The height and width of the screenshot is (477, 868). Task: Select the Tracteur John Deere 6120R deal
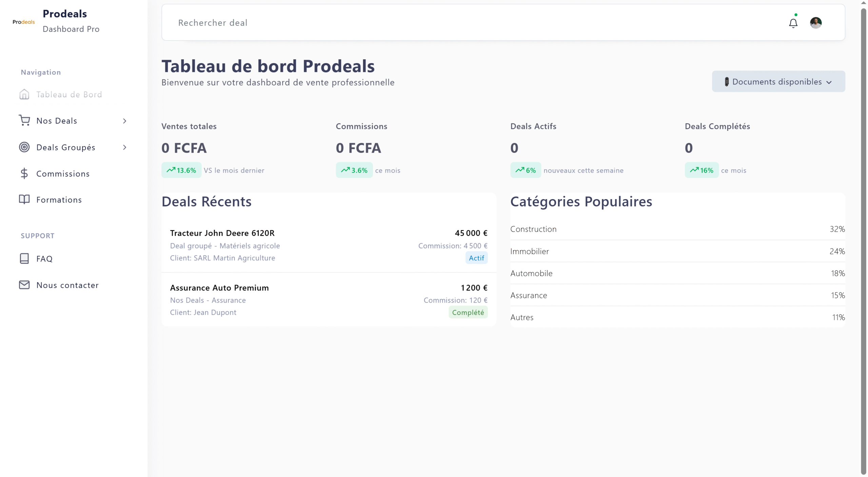pyautogui.click(x=222, y=233)
